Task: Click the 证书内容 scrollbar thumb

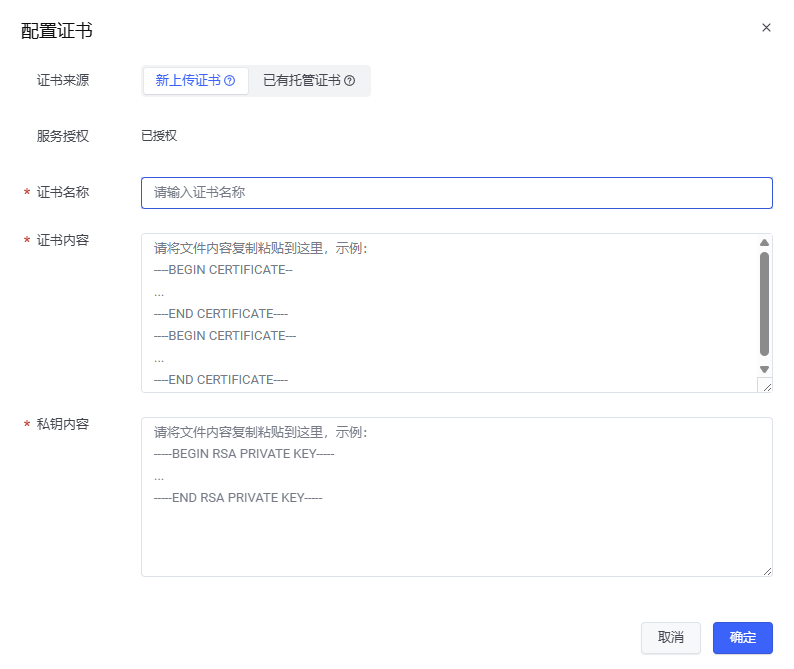Action: click(764, 304)
